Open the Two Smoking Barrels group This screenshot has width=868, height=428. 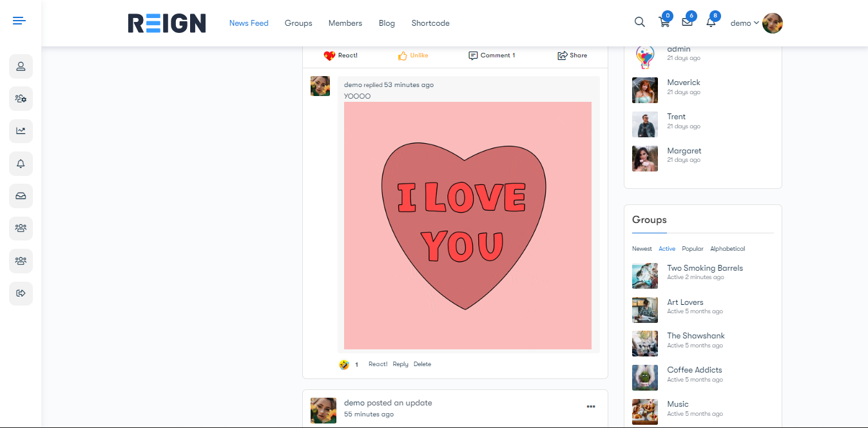point(704,267)
